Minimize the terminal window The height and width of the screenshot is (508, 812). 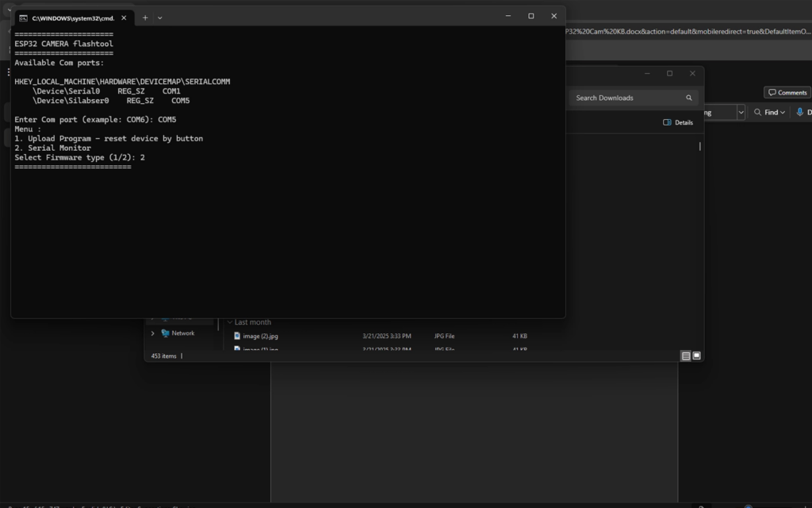(507, 16)
